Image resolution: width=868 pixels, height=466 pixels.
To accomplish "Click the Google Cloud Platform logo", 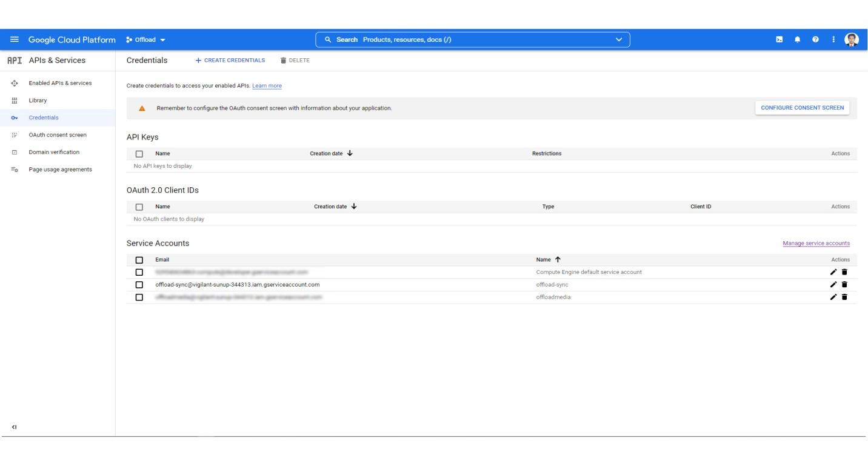I will 72,40.
